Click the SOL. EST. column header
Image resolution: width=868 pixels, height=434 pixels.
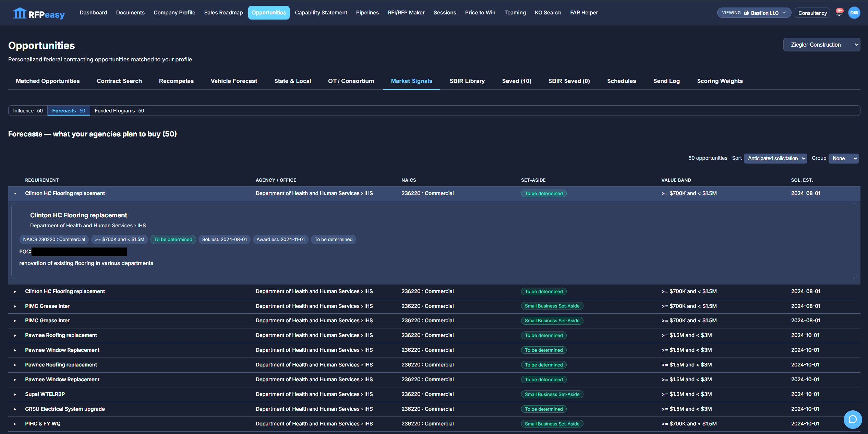tap(802, 180)
